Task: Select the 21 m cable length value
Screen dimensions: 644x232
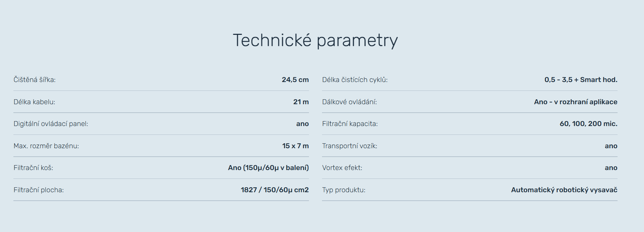Action: (301, 102)
